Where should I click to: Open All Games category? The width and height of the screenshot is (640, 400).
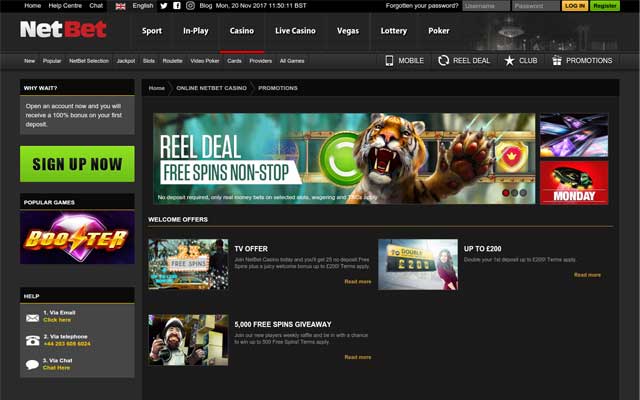(292, 61)
